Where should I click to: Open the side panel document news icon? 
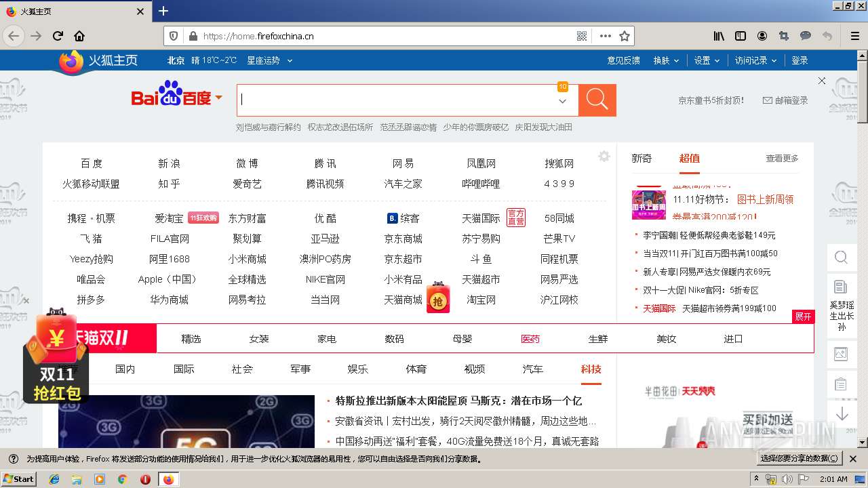tap(841, 287)
